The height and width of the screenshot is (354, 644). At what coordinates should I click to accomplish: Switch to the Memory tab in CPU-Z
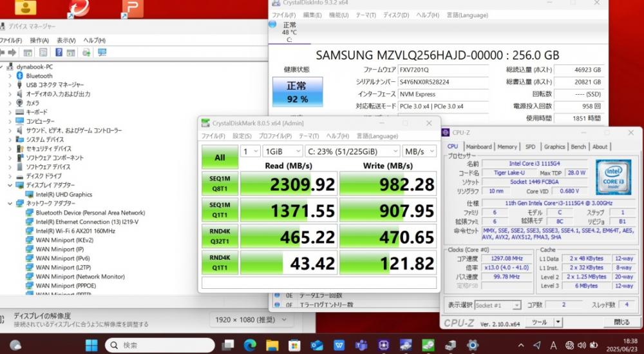tap(507, 147)
